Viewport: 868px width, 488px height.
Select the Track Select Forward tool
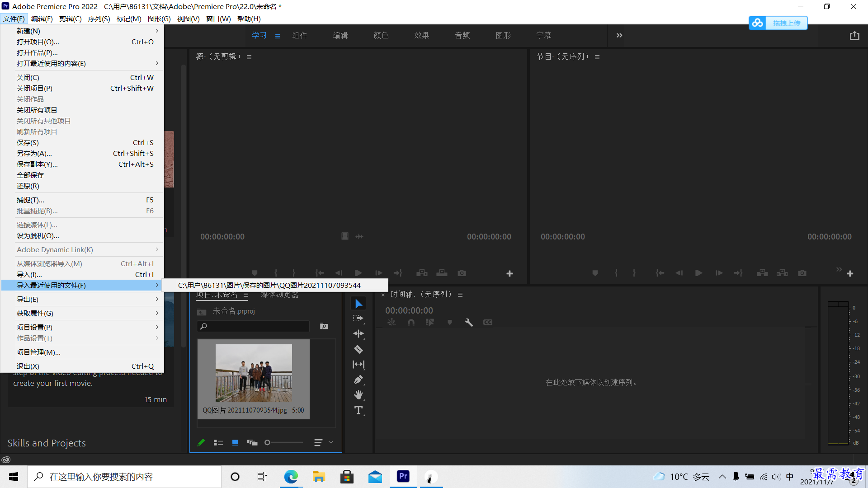click(359, 319)
